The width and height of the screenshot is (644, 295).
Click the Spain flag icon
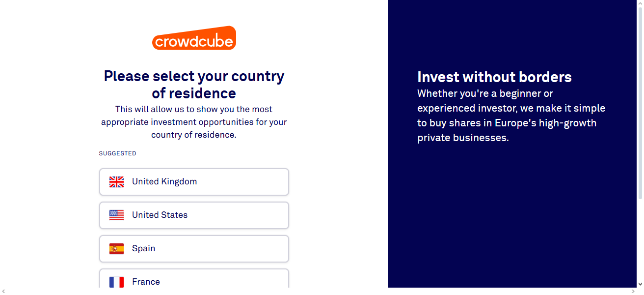point(116,248)
